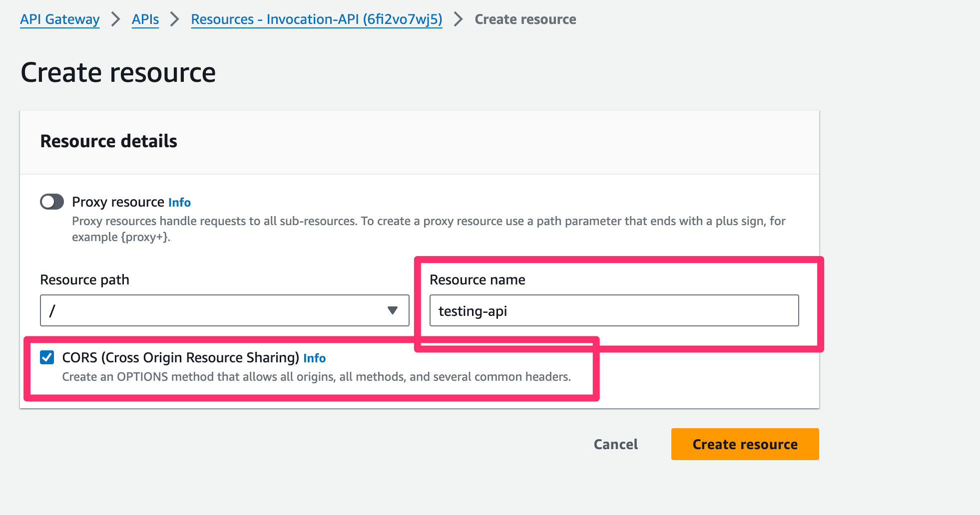This screenshot has height=515, width=980.
Task: Go to API Gateway breadcrumb link
Action: tap(60, 19)
